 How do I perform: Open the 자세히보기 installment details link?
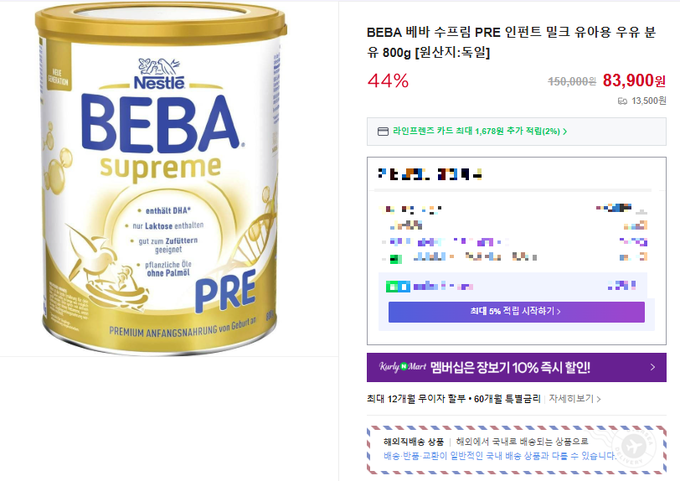[x=570, y=398]
